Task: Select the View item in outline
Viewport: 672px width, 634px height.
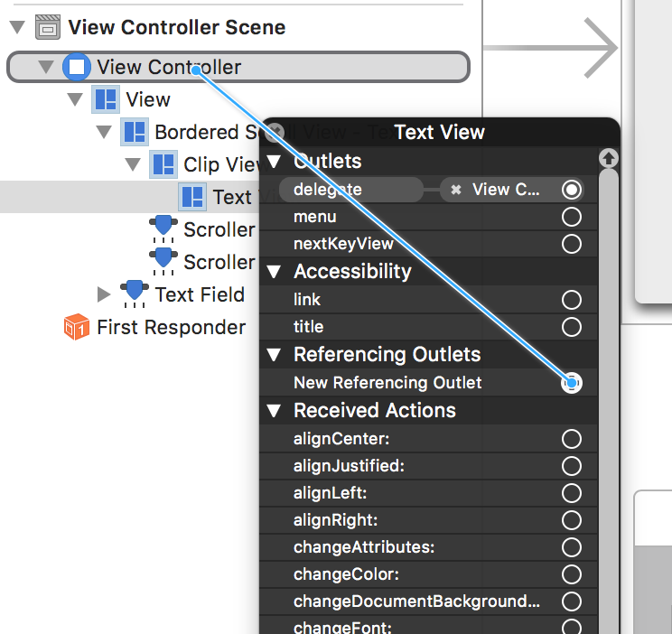Action: point(148,99)
